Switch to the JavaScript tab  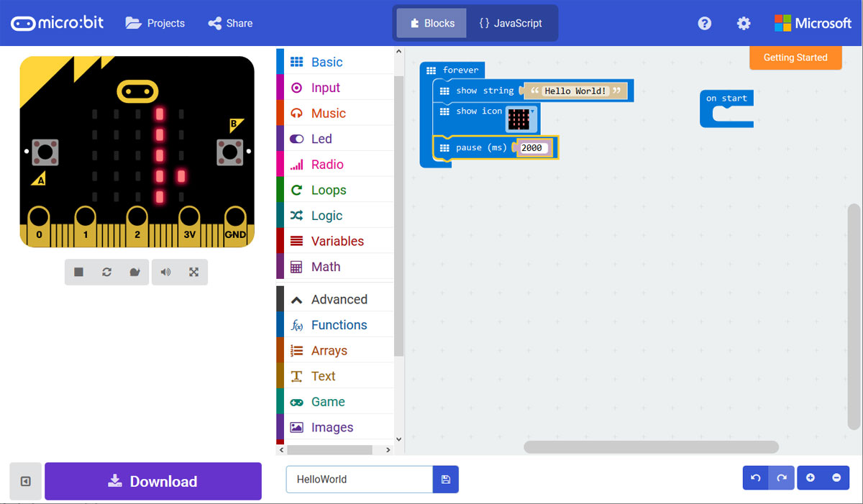pyautogui.click(x=511, y=23)
